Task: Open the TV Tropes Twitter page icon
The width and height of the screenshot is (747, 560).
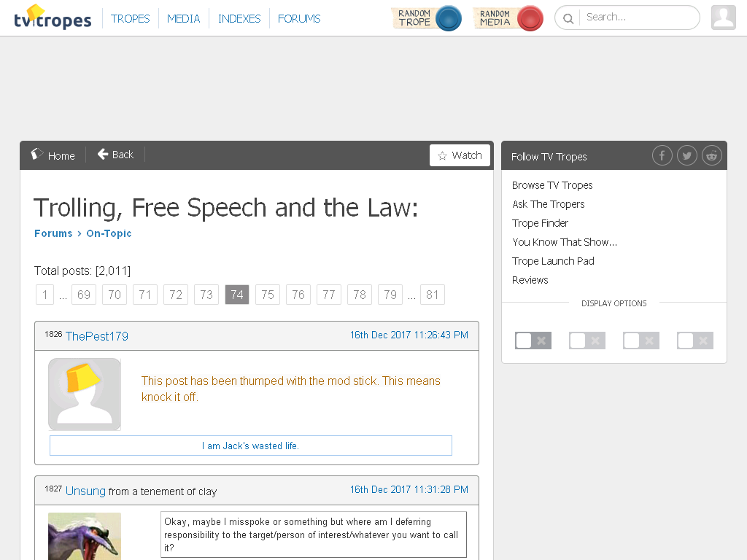Action: point(686,155)
